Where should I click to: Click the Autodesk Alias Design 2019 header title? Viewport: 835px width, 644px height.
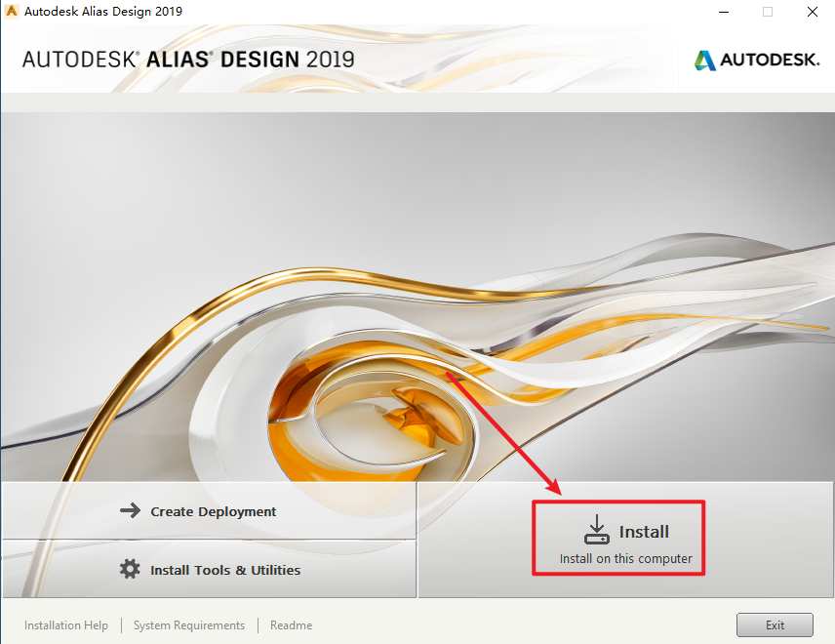pos(188,60)
